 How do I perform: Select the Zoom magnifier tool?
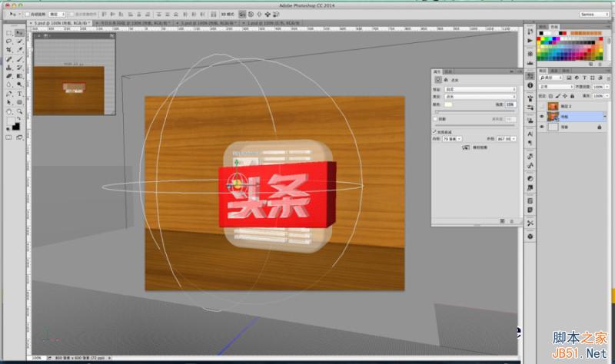(19, 111)
